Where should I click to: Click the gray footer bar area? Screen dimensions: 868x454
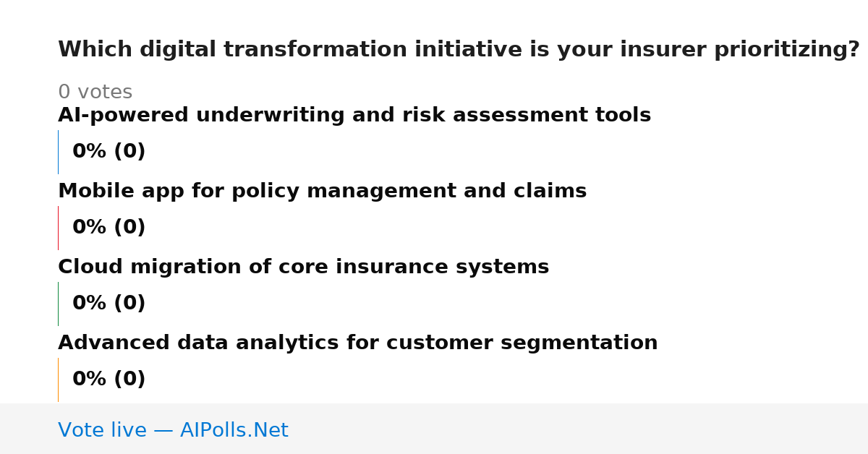click(434, 429)
